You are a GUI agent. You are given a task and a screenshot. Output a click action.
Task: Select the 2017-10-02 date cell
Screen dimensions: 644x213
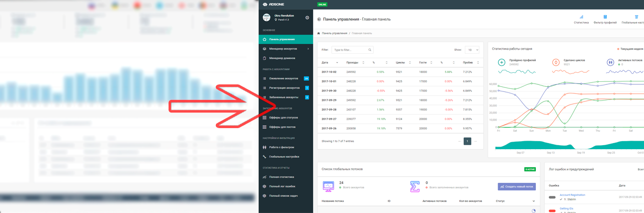pyautogui.click(x=329, y=72)
